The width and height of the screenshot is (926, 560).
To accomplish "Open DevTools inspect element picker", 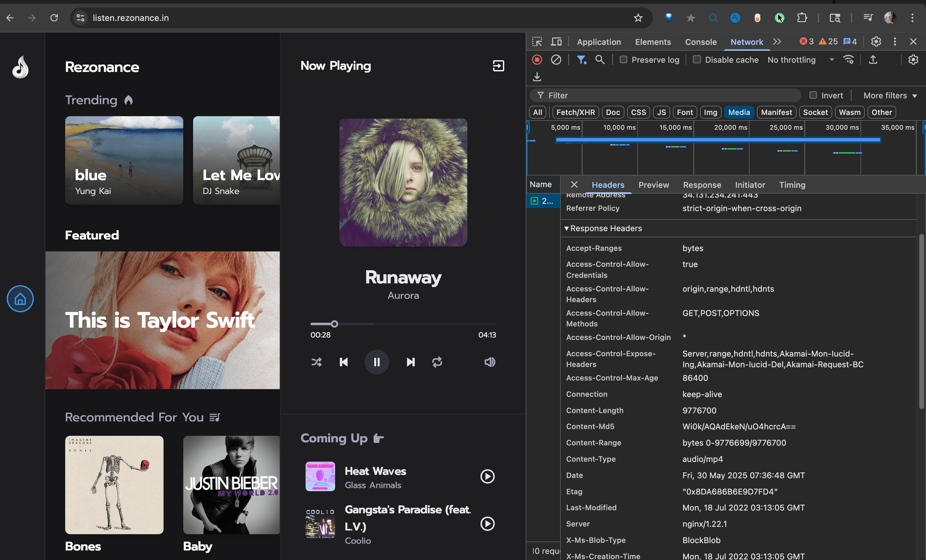I will coord(537,42).
